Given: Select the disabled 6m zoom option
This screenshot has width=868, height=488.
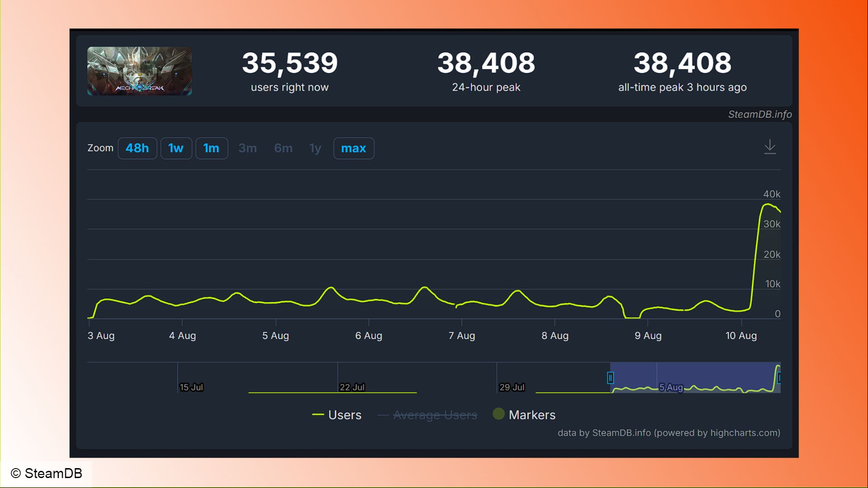Looking at the screenshot, I should tap(283, 148).
